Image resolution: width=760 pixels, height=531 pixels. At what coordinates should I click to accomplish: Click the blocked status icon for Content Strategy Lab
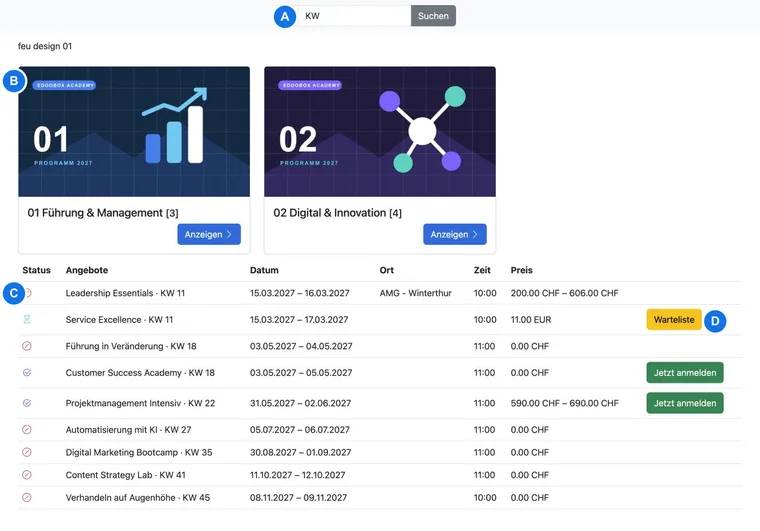(27, 475)
